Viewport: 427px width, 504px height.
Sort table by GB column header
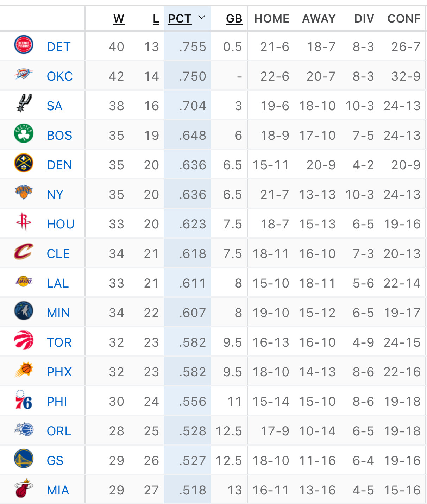pyautogui.click(x=234, y=19)
